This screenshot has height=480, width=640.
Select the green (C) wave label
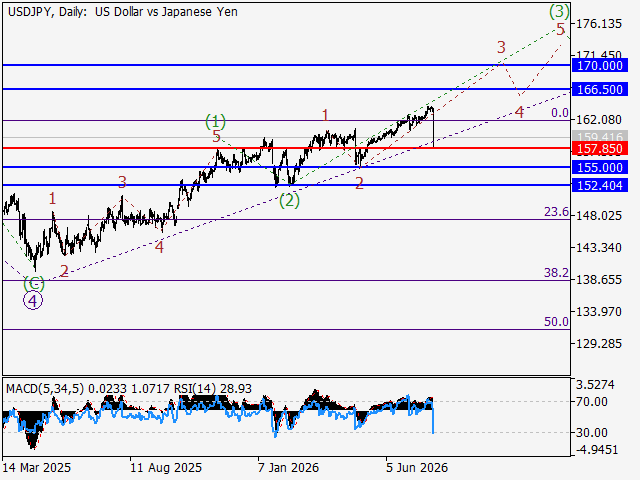[x=34, y=282]
